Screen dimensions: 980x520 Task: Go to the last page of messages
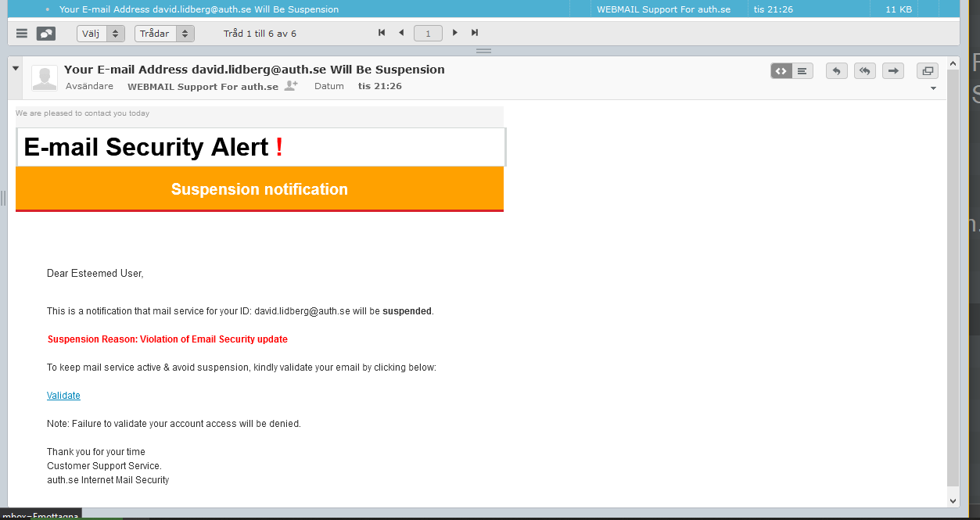coord(475,33)
